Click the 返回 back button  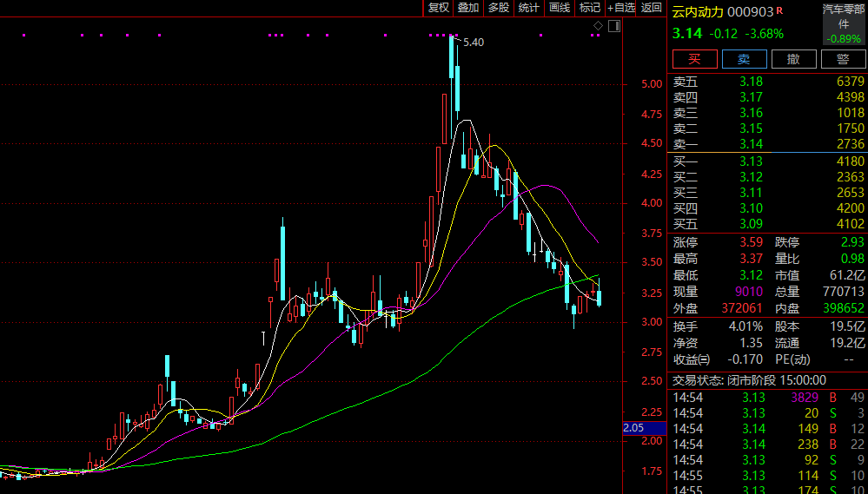[652, 8]
